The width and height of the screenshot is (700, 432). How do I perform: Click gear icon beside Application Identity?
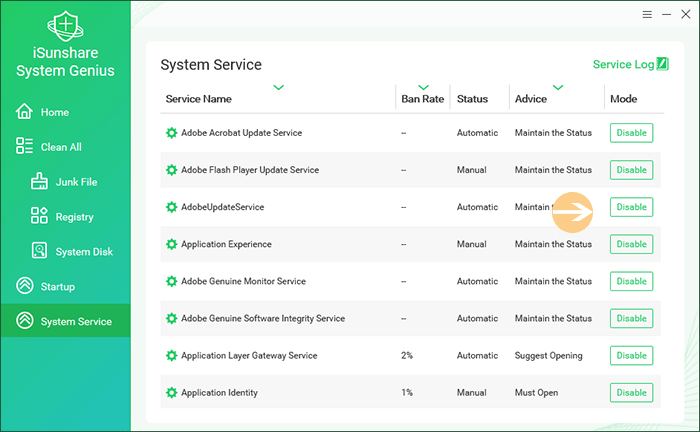(171, 393)
